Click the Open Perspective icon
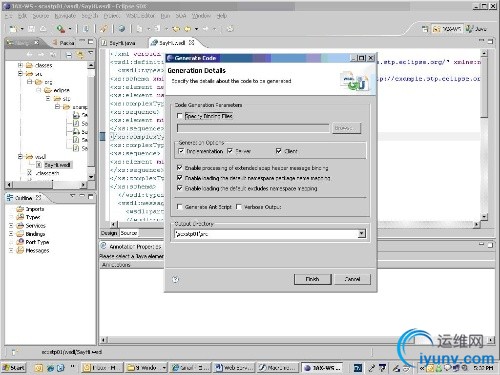The image size is (500, 375). coord(425,29)
